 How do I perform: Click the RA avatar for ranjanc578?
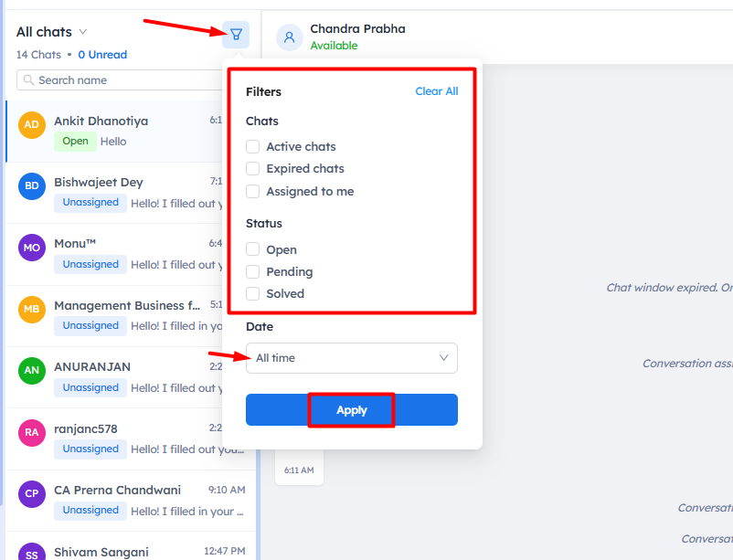[32, 433]
